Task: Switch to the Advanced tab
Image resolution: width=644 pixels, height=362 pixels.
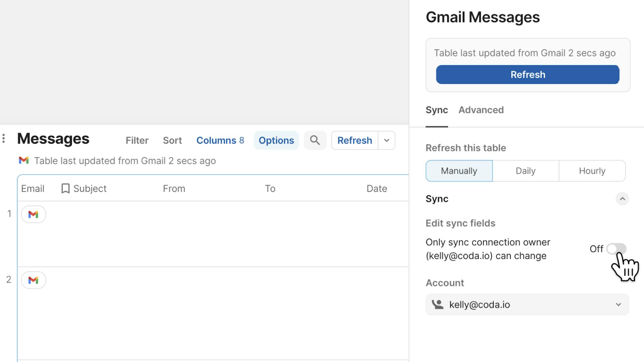Action: coord(481,110)
